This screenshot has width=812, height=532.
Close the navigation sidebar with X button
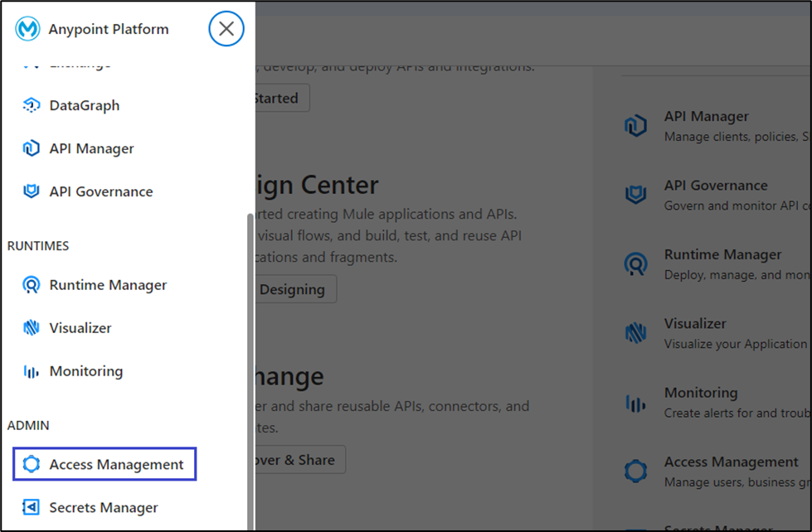coord(226,29)
